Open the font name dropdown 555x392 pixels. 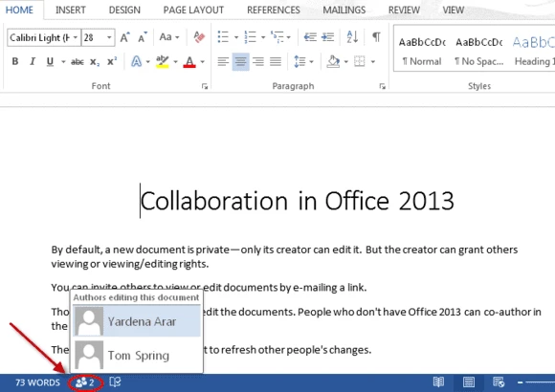(76, 37)
